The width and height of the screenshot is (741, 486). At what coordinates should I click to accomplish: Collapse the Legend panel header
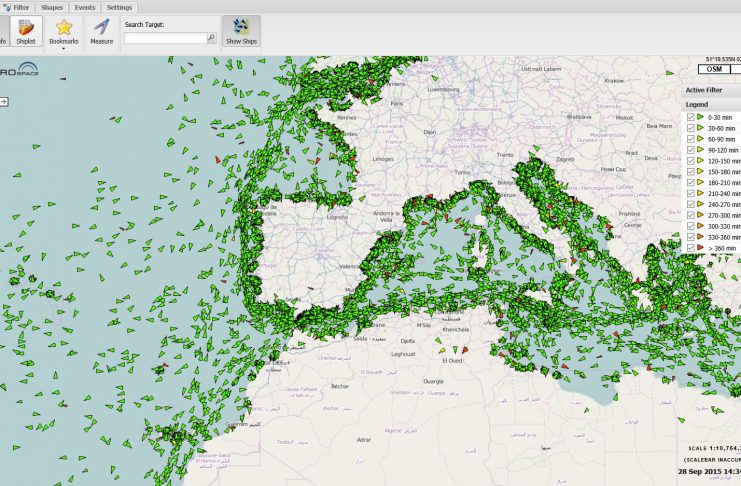point(710,104)
